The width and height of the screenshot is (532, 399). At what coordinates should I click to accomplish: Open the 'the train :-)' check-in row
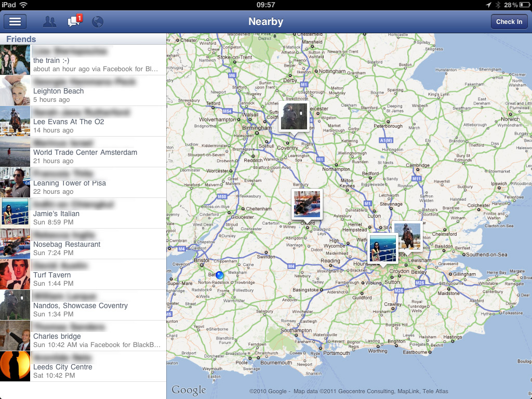pos(83,60)
